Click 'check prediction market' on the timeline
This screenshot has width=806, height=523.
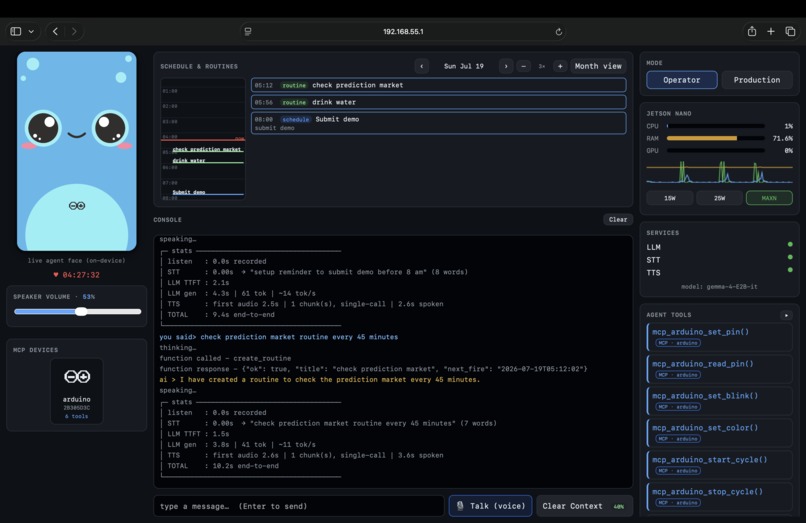(207, 150)
